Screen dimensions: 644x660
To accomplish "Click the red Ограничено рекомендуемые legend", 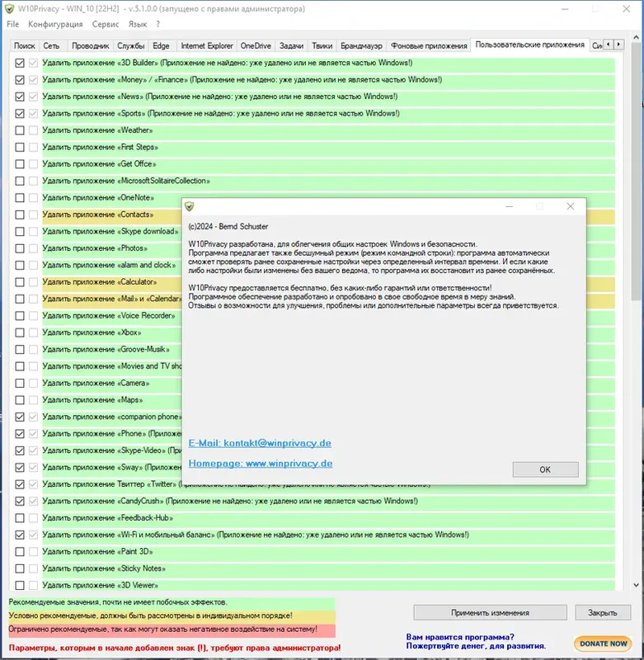I will coord(172,629).
